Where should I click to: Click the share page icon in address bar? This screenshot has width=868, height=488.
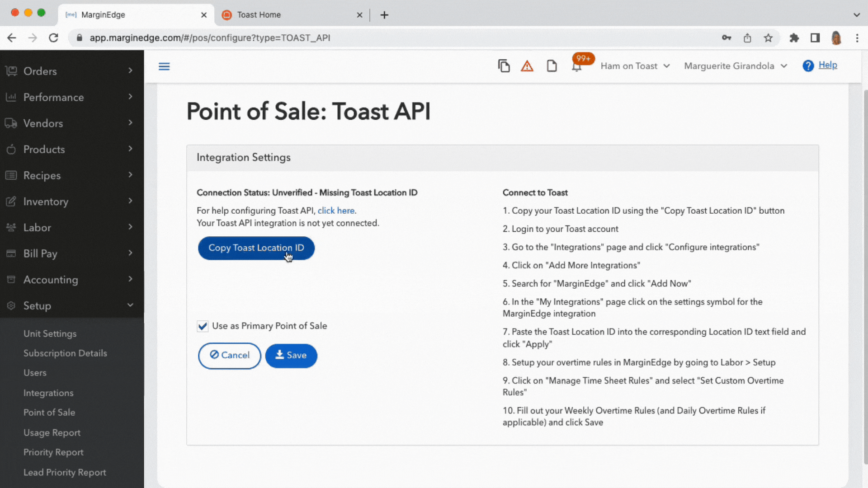pyautogui.click(x=747, y=38)
